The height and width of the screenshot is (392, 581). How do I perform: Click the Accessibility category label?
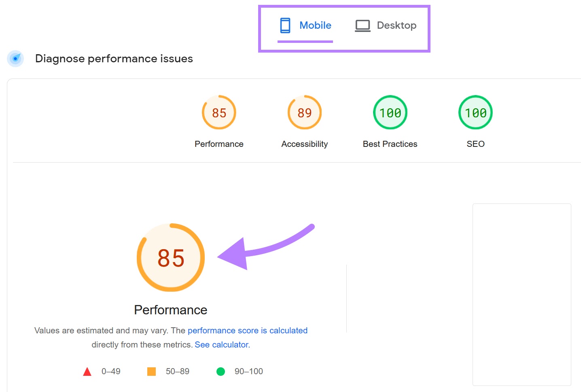[304, 144]
